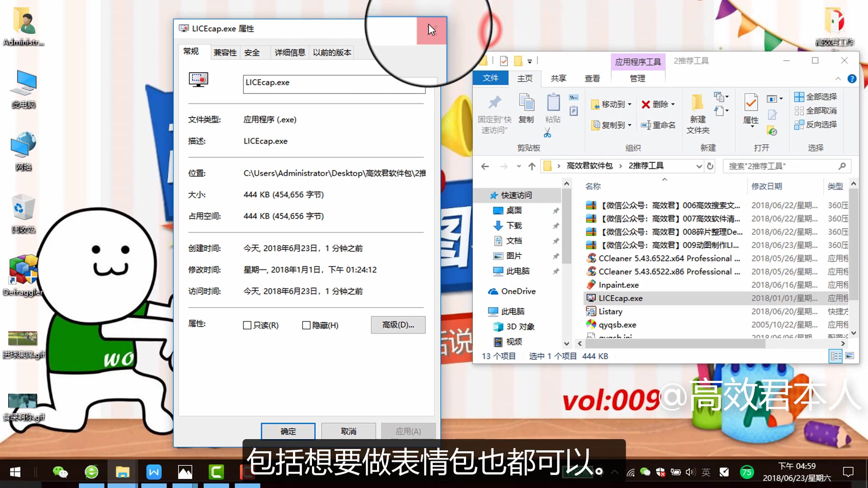The height and width of the screenshot is (488, 868).
Task: Expand the 移动到 move-to dropdown
Action: click(629, 104)
